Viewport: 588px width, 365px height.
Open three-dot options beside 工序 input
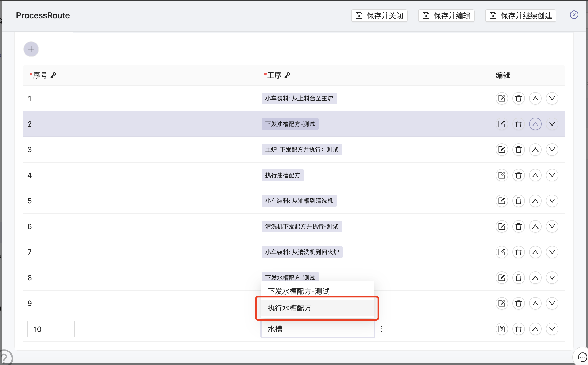click(382, 329)
